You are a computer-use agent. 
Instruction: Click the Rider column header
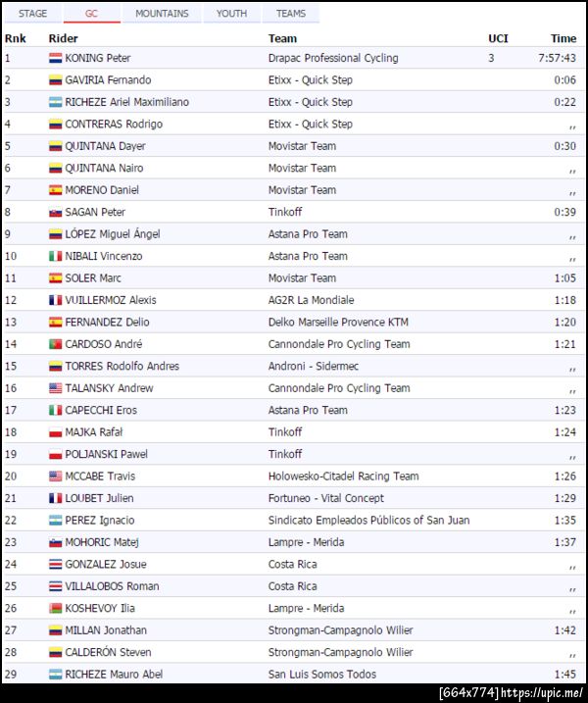click(x=63, y=38)
